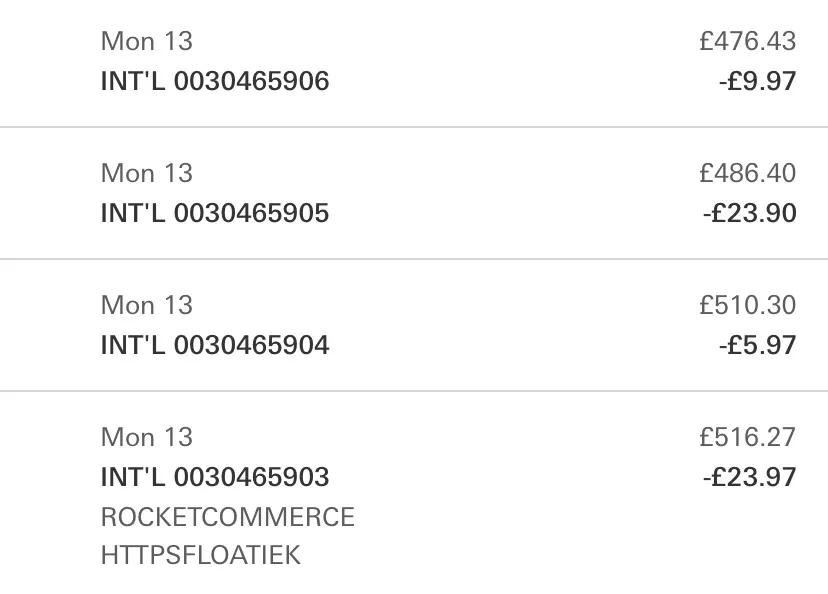Tap the £476.43 balance figure
Viewport: 828px width, 594px height.
748,41
